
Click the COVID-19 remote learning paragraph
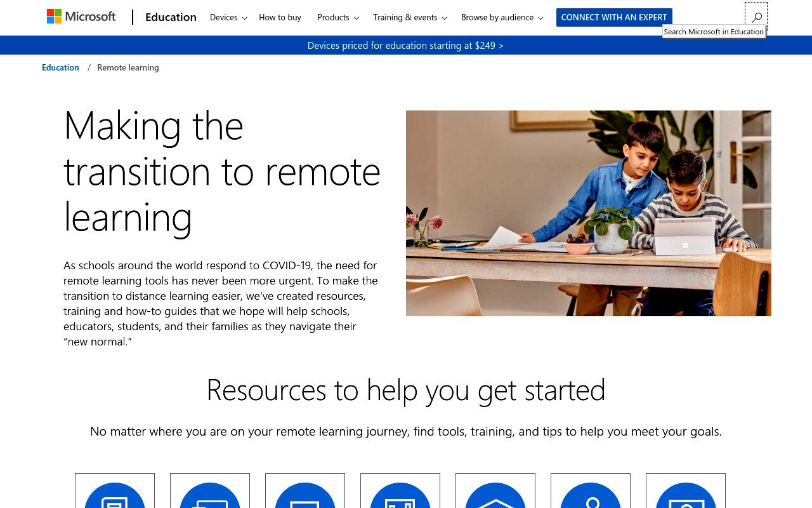click(x=221, y=304)
